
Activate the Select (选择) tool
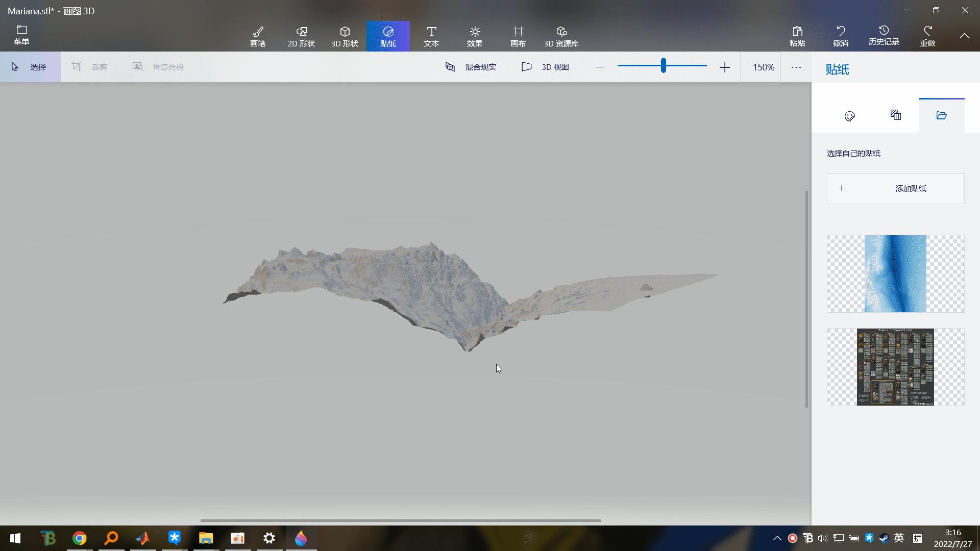[x=30, y=67]
